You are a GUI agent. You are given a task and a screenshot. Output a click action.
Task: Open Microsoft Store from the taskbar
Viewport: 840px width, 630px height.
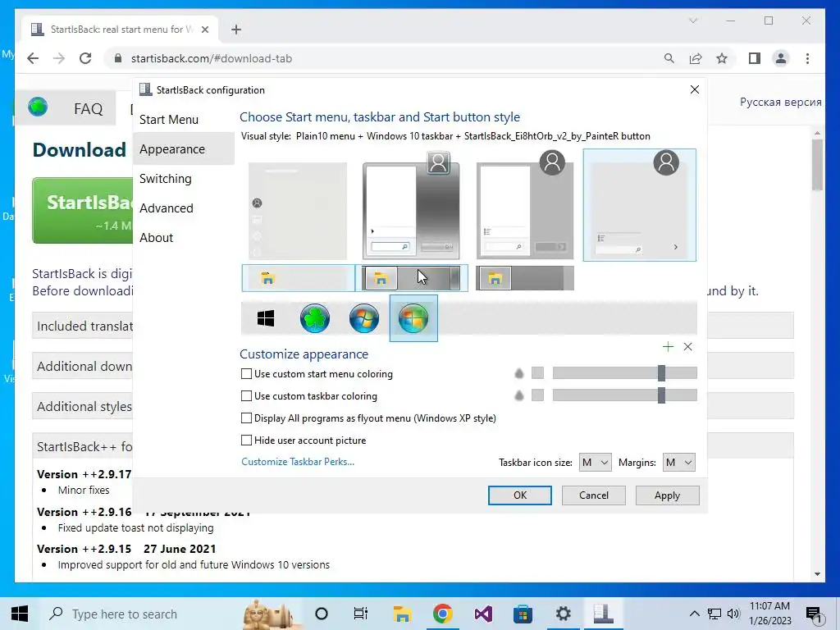pyautogui.click(x=523, y=614)
